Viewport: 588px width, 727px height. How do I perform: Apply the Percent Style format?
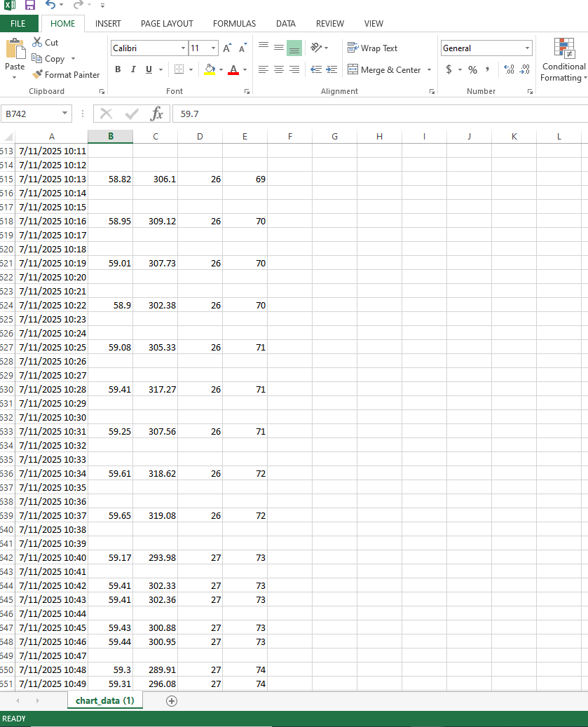472,70
